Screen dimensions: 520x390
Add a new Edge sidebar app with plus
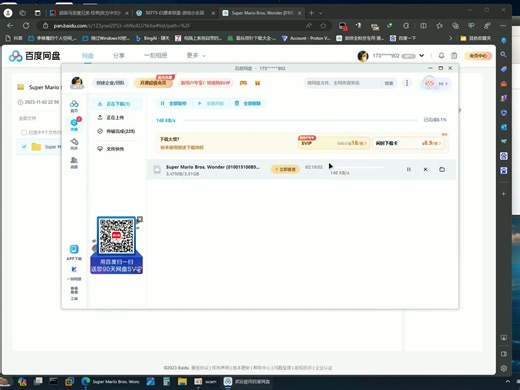click(x=504, y=194)
